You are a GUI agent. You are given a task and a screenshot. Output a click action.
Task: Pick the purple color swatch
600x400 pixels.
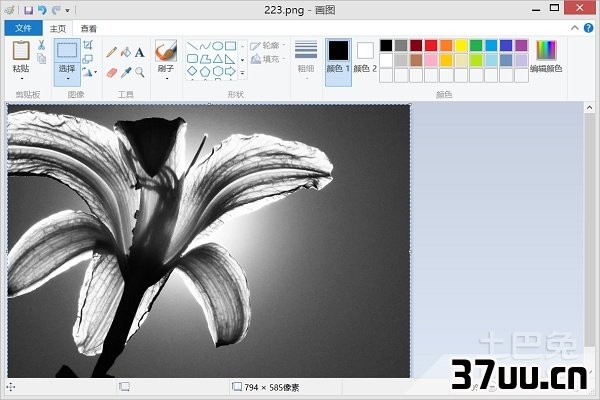click(521, 45)
